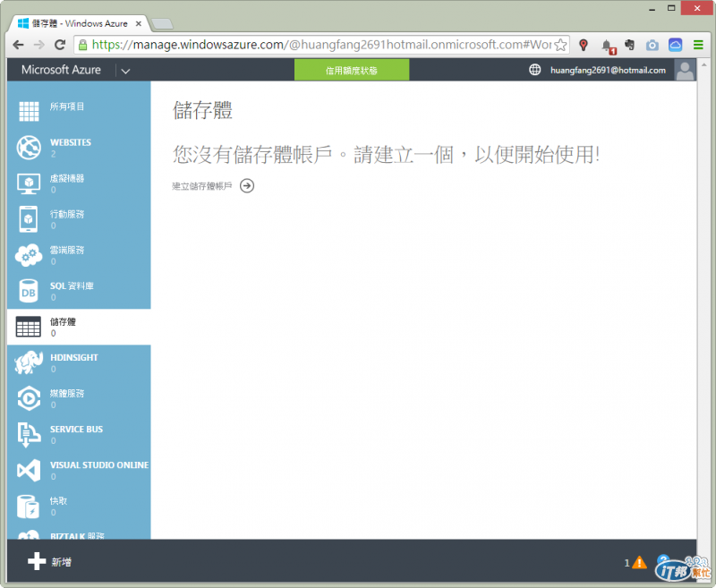Open the 雲端服務 cloud gears icon
716x588 pixels.
click(29, 255)
